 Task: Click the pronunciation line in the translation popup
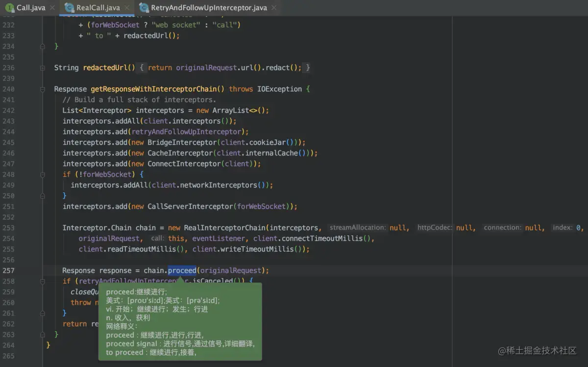[163, 300]
